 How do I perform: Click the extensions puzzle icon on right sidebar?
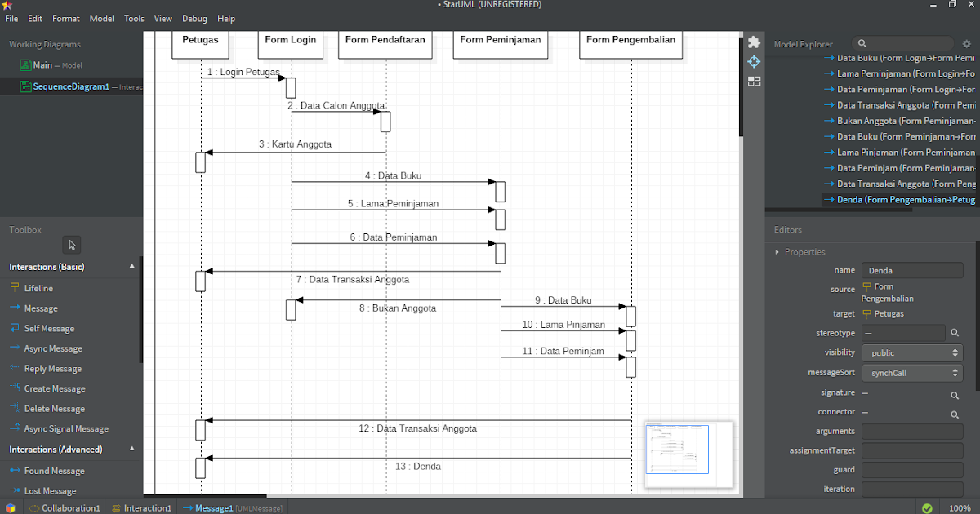click(x=754, y=40)
